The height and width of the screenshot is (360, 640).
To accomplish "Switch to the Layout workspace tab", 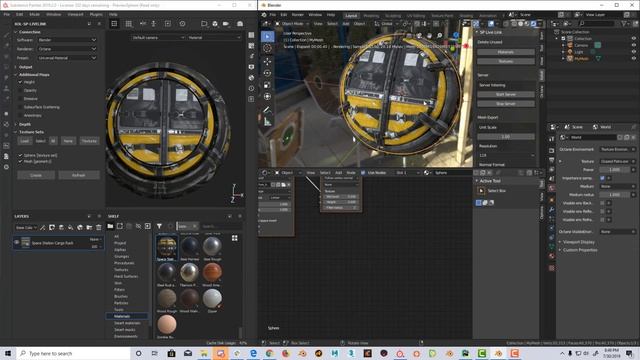I will click(351, 16).
